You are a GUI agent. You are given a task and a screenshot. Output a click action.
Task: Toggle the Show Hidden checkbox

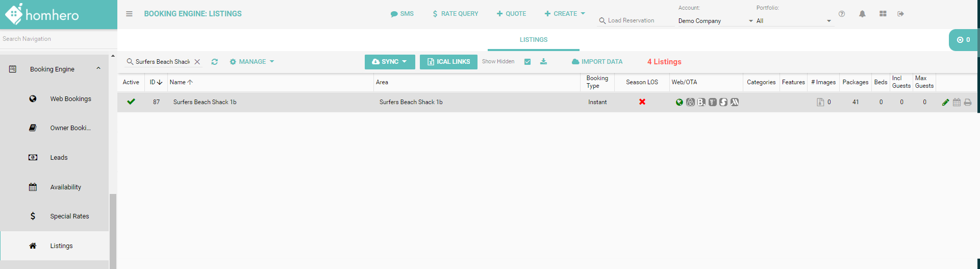[527, 62]
